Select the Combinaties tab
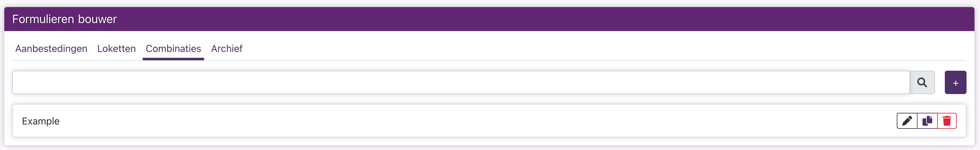Image resolution: width=980 pixels, height=150 pixels. point(173,49)
